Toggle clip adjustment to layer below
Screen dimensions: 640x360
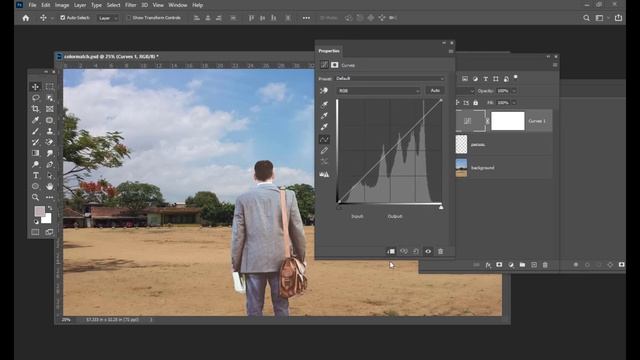point(391,251)
